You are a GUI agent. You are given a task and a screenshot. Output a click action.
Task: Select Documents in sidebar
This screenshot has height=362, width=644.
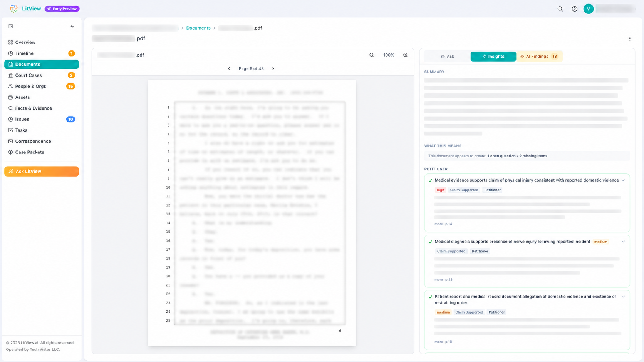(x=42, y=64)
